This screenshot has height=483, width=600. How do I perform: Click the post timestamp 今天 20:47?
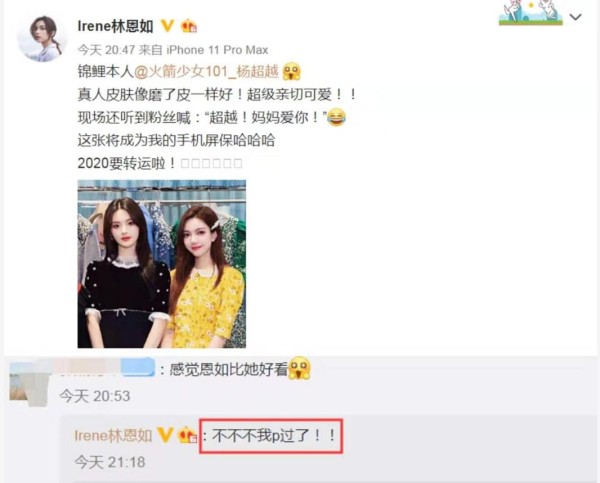point(106,50)
